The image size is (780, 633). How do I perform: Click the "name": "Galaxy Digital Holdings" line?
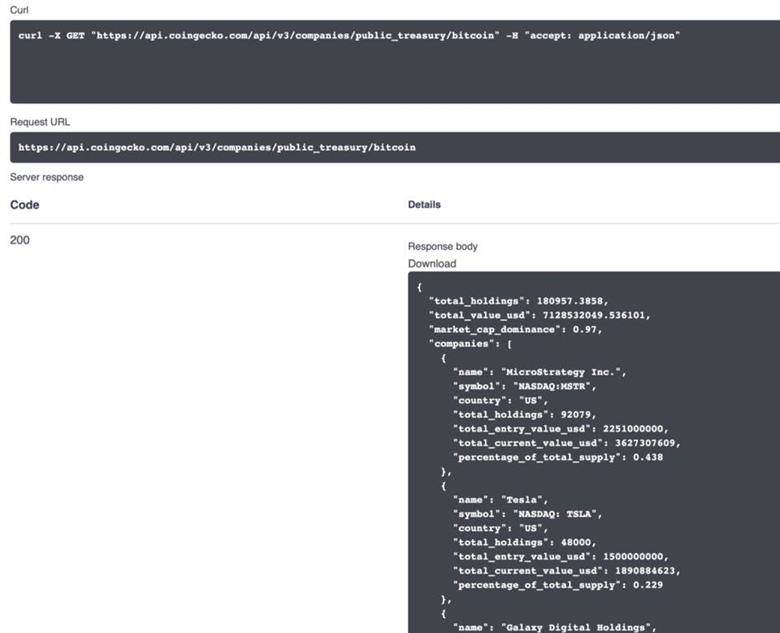coord(555,627)
